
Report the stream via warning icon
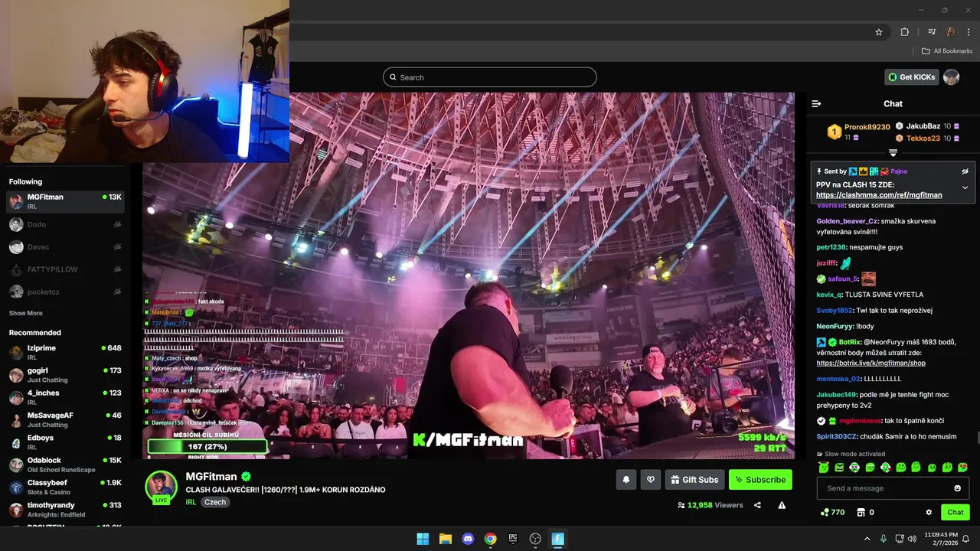pyautogui.click(x=782, y=505)
